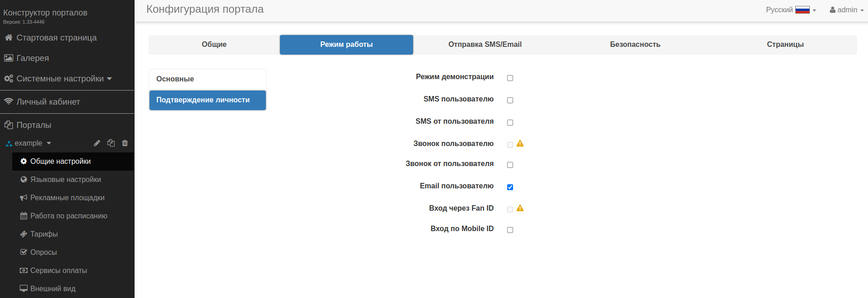Open Языковые настройки in the sidebar

(65, 180)
